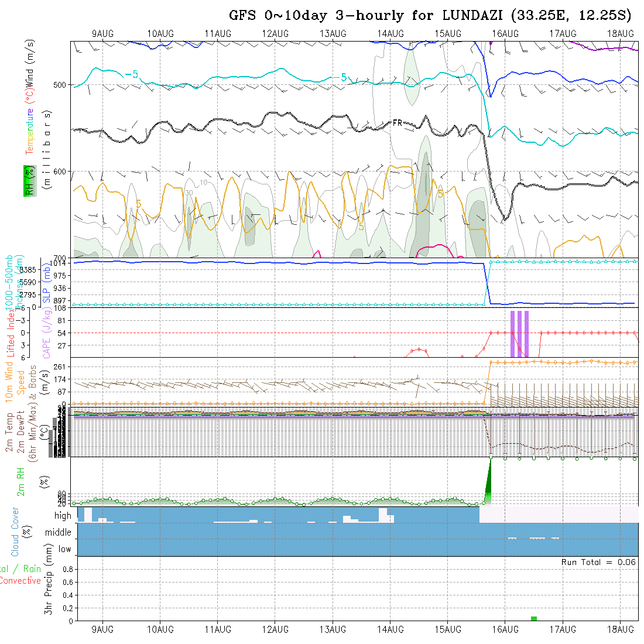Viewport: 644px width, 644px height.
Task: Select the 13AUG label on the top axis
Action: (333, 34)
